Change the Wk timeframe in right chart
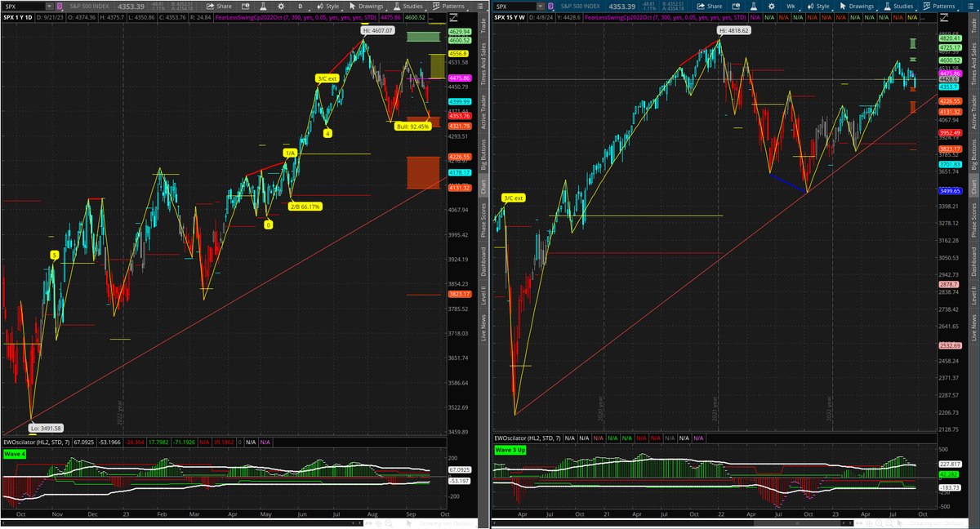Image resolution: width=980 pixels, height=529 pixels. (x=791, y=6)
